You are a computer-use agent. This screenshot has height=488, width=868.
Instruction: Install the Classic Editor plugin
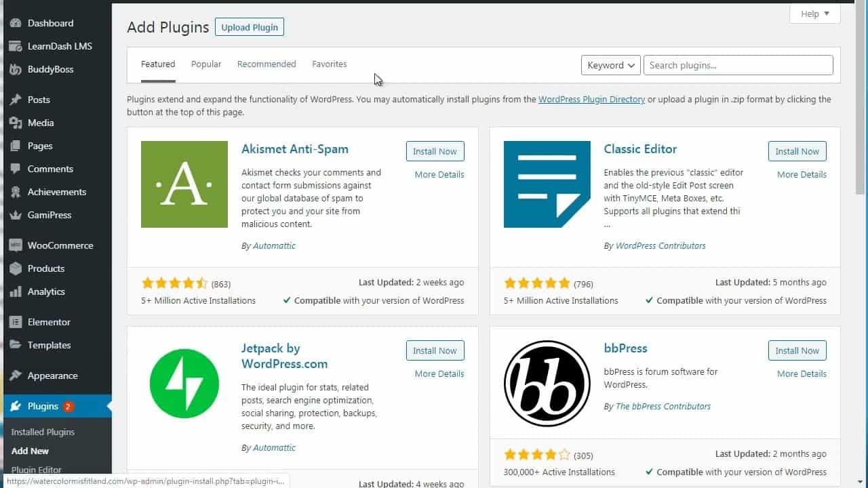797,151
